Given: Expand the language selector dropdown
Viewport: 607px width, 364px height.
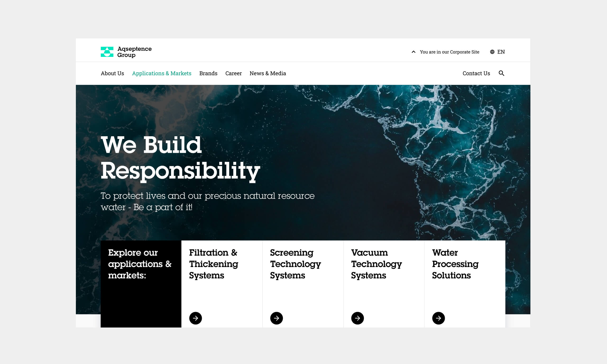Looking at the screenshot, I should click(498, 52).
